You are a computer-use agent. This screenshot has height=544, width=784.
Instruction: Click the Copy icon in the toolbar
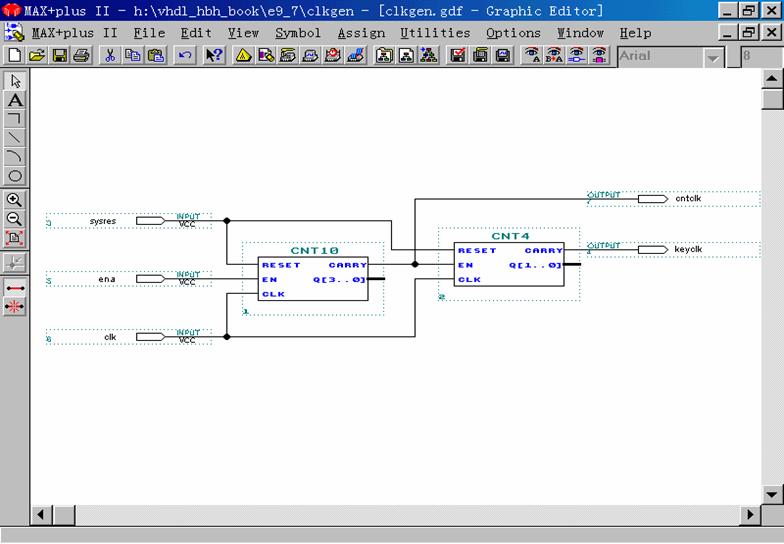132,55
